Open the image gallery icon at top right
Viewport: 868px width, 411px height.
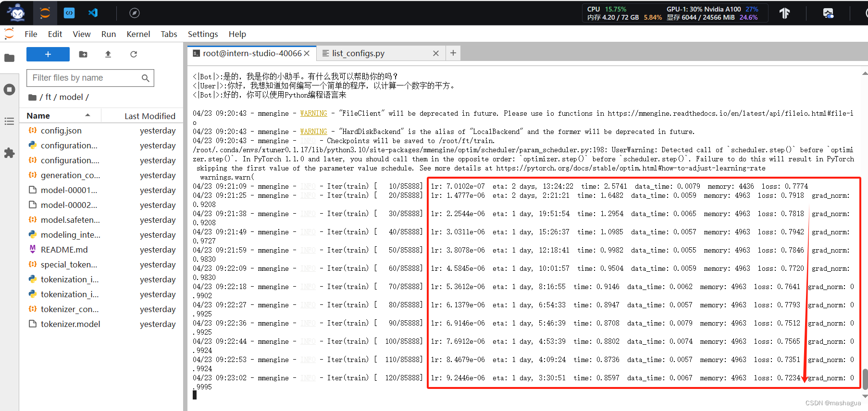pos(828,13)
